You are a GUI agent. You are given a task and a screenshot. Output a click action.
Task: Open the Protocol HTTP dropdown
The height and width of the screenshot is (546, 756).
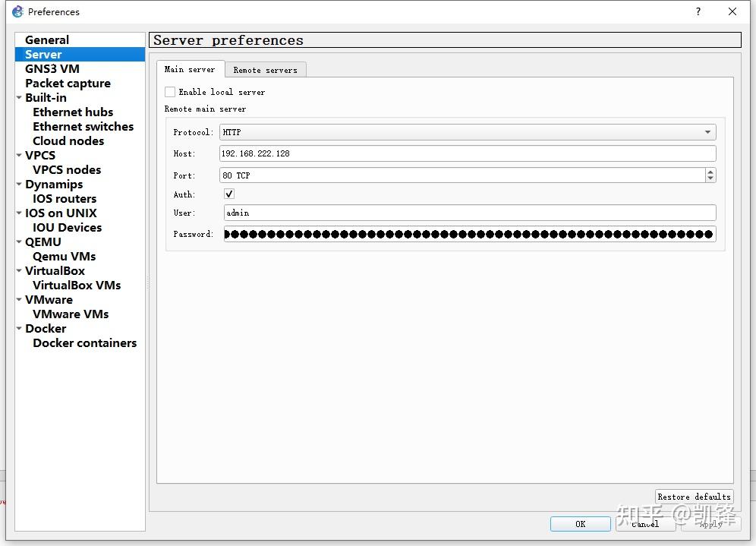pos(468,132)
